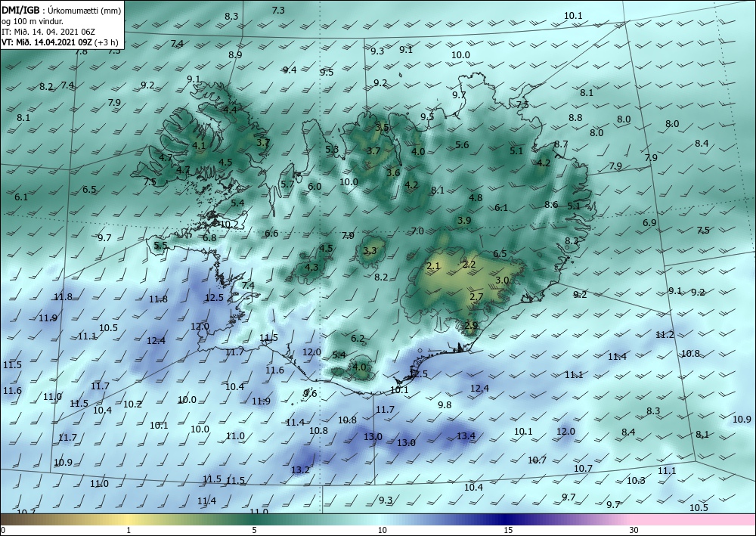756x536 pixels.
Task: Click the 4.4 value in the Westfjords
Action: (230, 110)
